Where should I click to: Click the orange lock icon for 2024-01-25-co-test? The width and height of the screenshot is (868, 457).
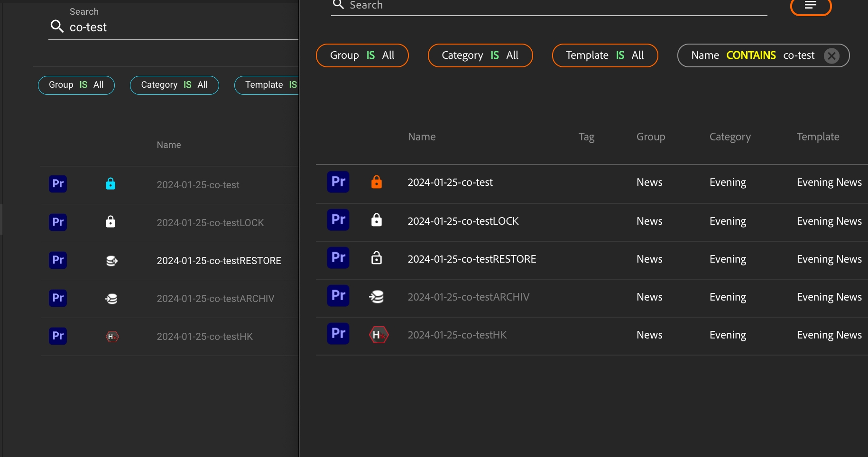[x=376, y=182]
